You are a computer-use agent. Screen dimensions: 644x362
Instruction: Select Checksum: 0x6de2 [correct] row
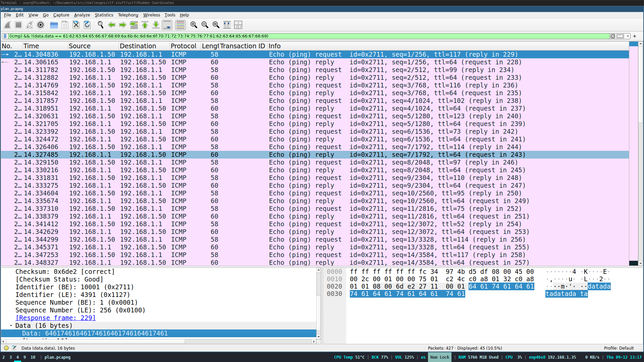click(x=158, y=271)
